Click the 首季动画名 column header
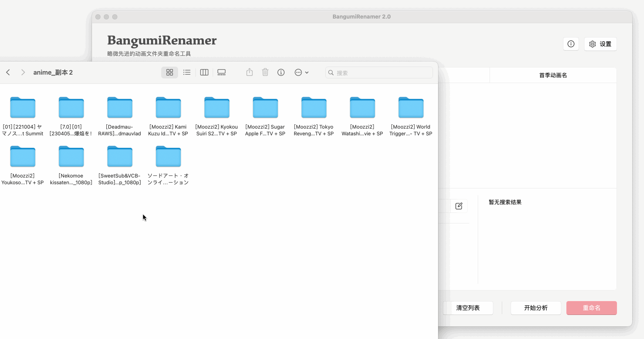The image size is (644, 339). point(553,75)
